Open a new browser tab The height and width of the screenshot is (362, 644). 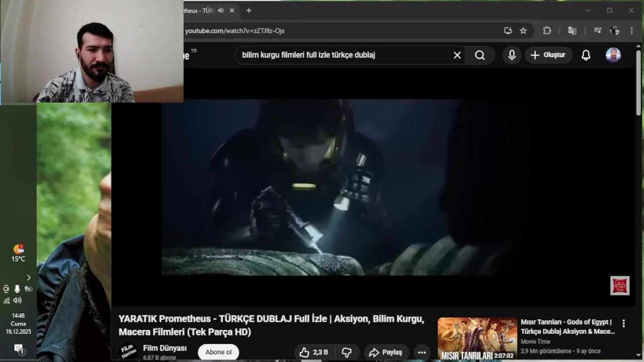[249, 11]
